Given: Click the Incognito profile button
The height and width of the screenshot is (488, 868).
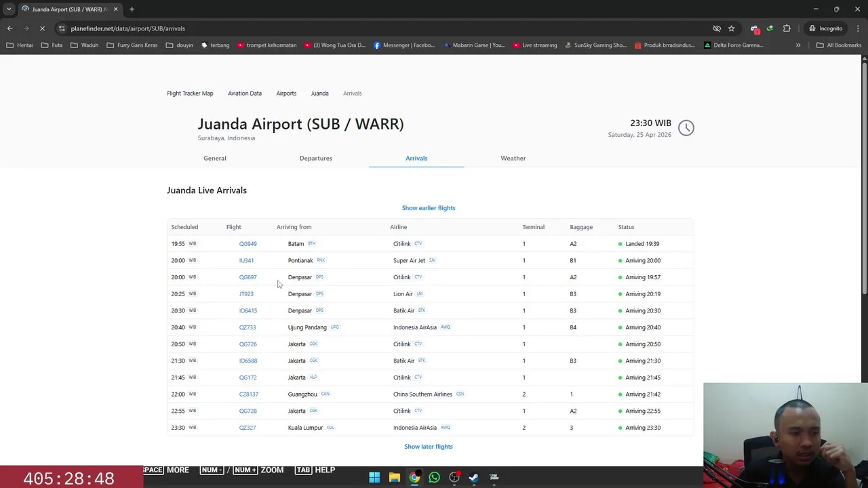Looking at the screenshot, I should pos(825,28).
